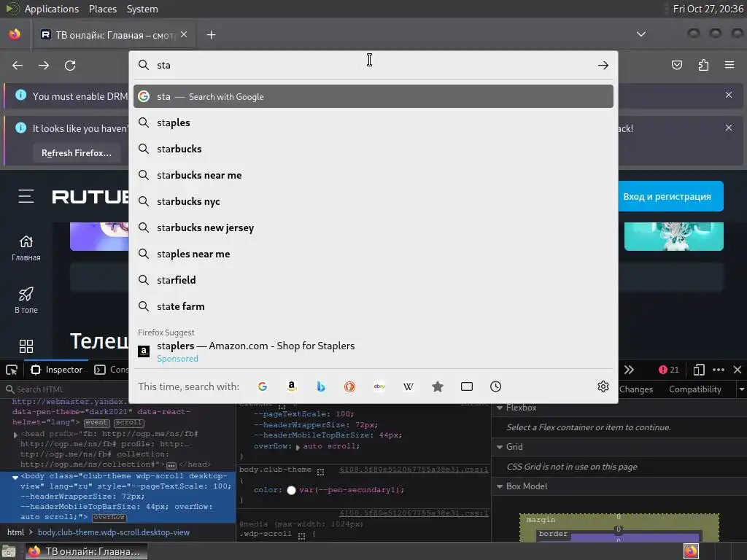Viewport: 747px width, 560px height.
Task: Open the list all tabs dropdown arrow
Action: pos(641,34)
